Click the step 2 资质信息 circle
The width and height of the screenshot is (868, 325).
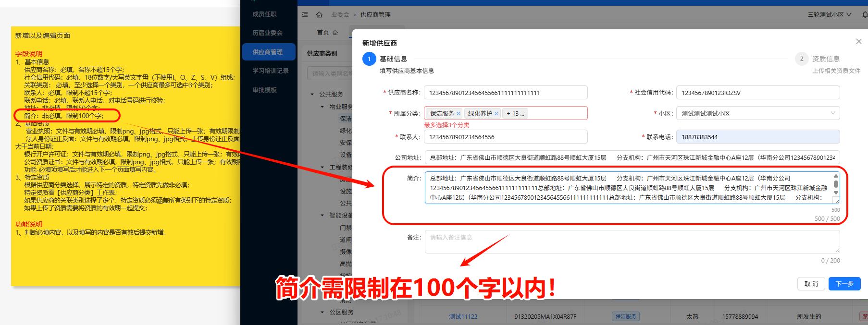tap(802, 59)
